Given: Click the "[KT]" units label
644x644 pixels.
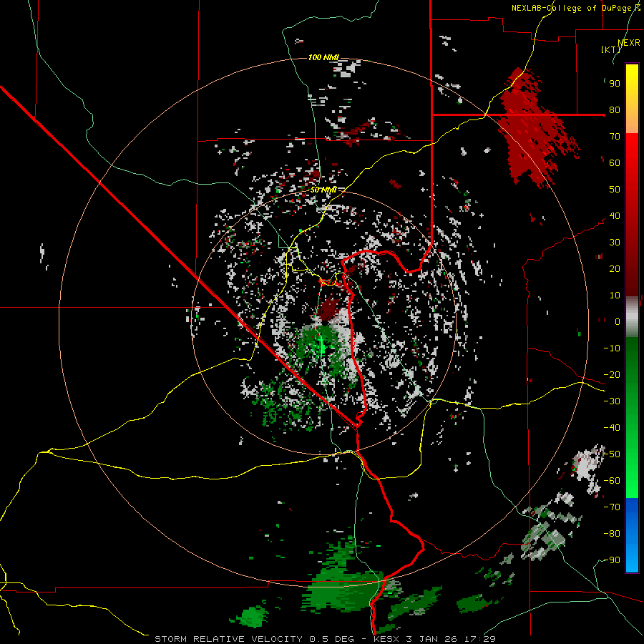Looking at the screenshot, I should 610,49.
